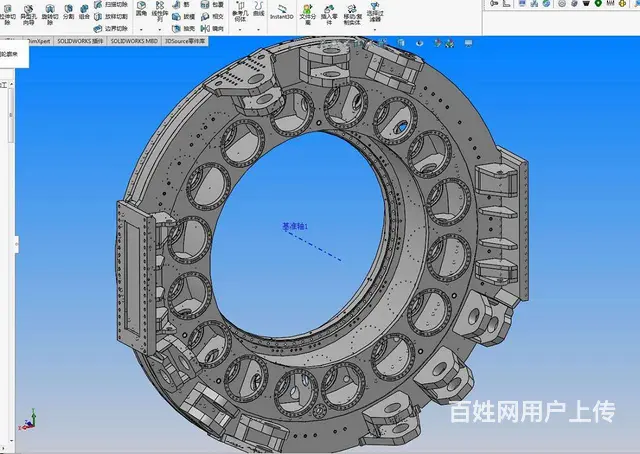Select the Revolved Cut (旋转切除) tool

click(x=49, y=14)
